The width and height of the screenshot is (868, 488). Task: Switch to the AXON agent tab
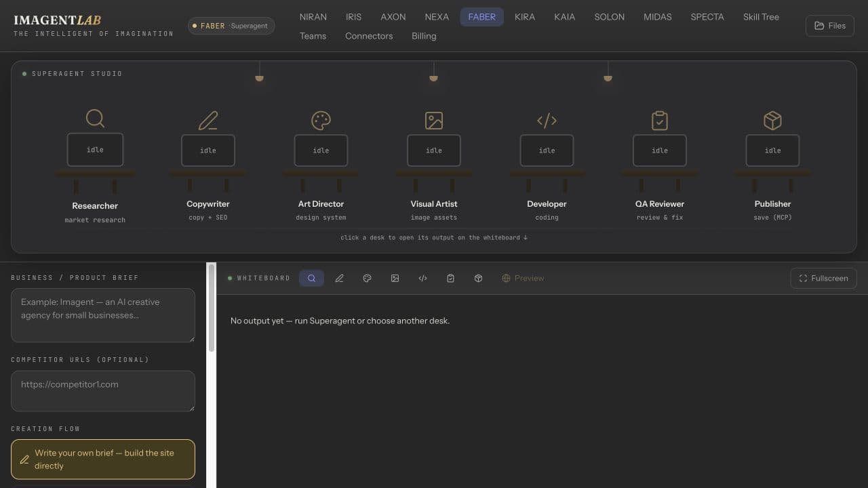pos(393,17)
